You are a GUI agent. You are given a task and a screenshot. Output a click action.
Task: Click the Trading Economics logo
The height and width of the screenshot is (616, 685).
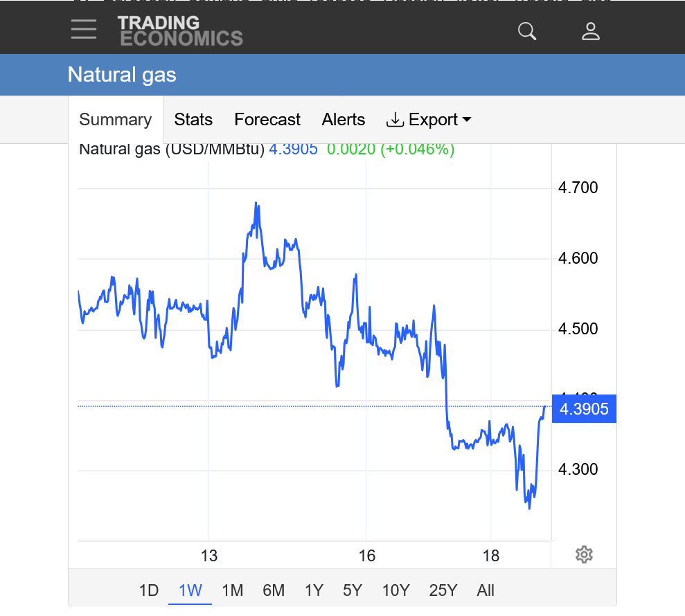tap(180, 31)
